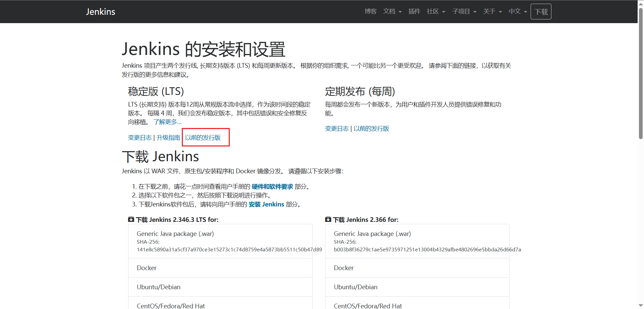Open LTS 以前的发行版 past releases link
Screen dimensions: 644x309
[203, 138]
